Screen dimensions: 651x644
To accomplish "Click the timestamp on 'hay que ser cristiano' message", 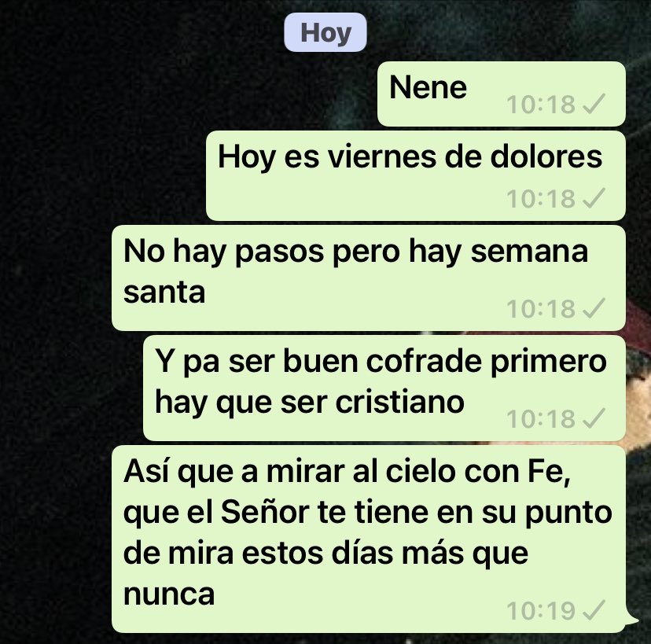I will [541, 418].
